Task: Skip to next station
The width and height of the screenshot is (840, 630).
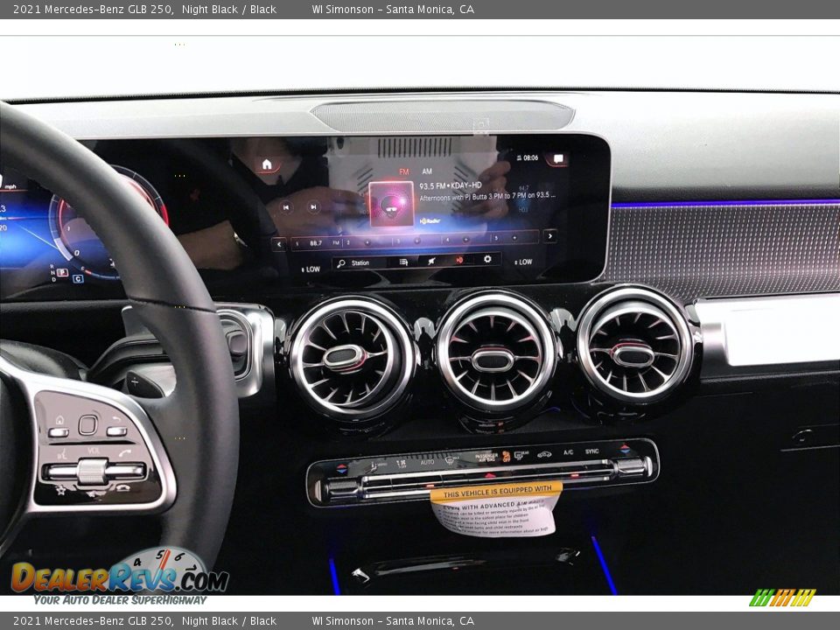Action: click(x=313, y=206)
